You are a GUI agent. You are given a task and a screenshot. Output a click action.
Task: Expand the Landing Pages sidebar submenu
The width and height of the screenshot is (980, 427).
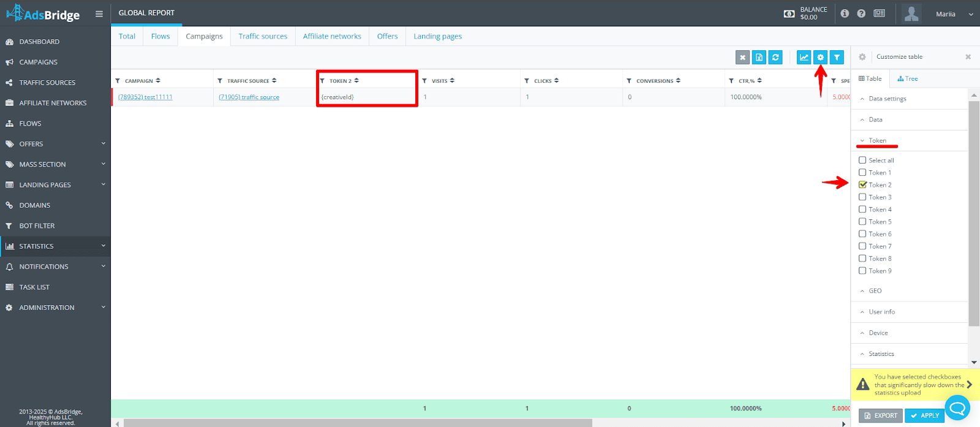[x=103, y=184]
